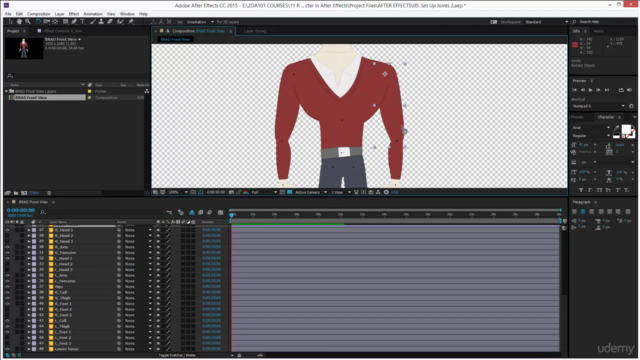640x360 pixels.
Task: Expand the Hips layer twirl arrow
Action: click(x=29, y=287)
